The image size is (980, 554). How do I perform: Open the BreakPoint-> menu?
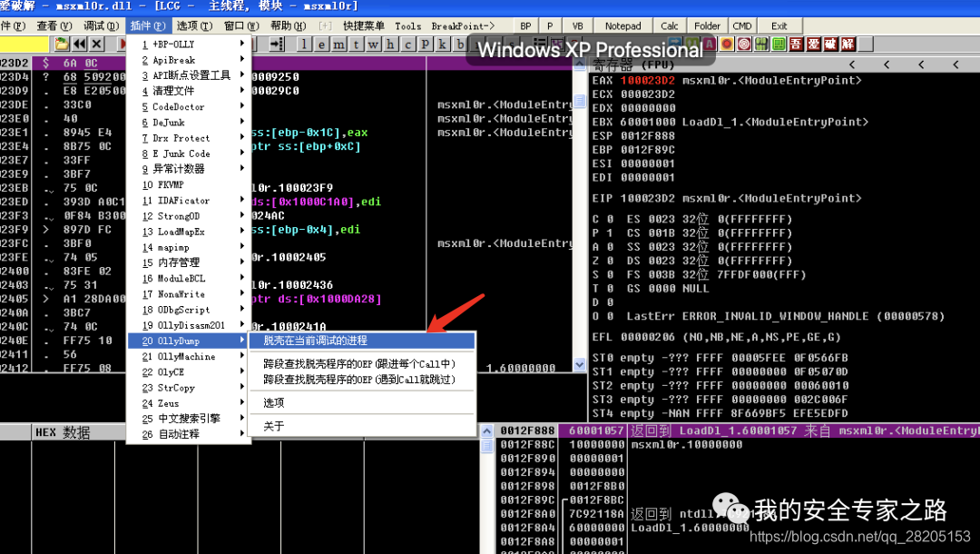pyautogui.click(x=463, y=25)
